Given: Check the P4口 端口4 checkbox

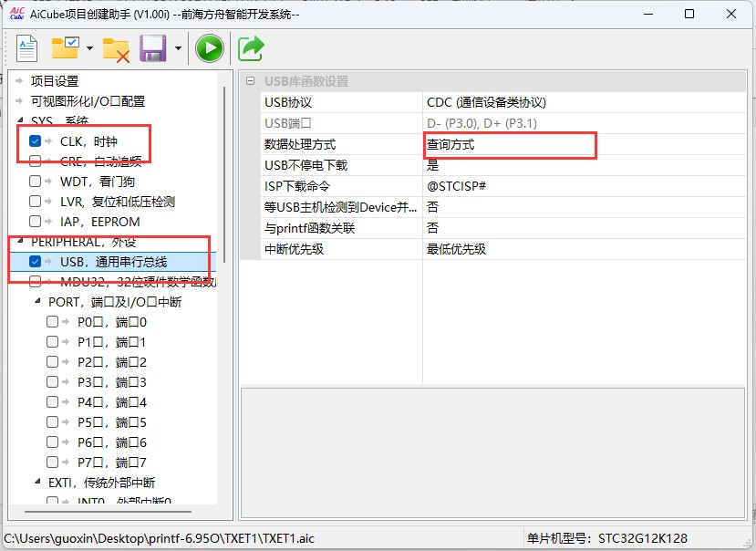Looking at the screenshot, I should point(52,402).
